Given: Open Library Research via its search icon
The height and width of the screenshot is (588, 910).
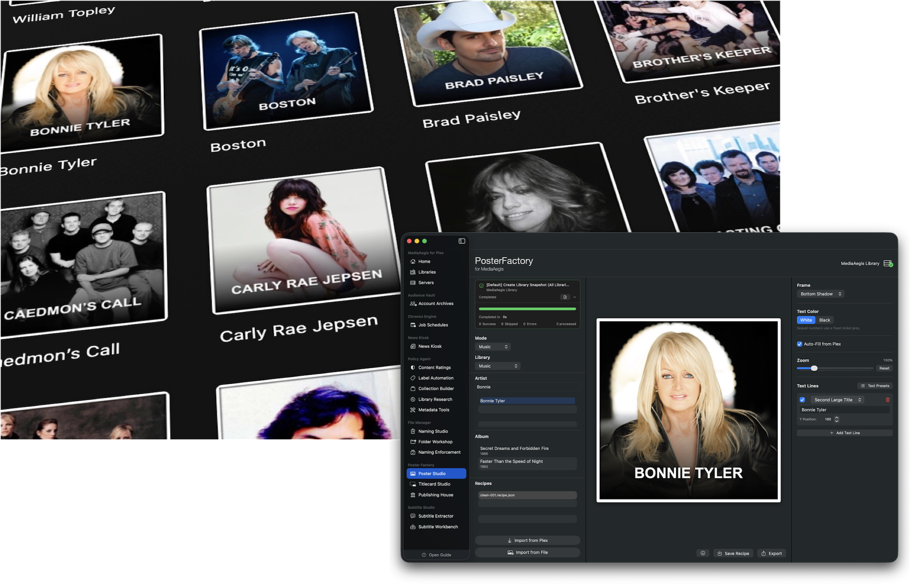Looking at the screenshot, I should [413, 399].
